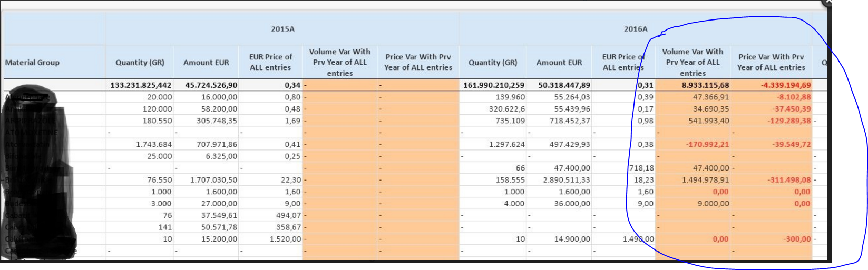Select the total amount cell 45.724.526,90
868x270 pixels.
point(211,85)
